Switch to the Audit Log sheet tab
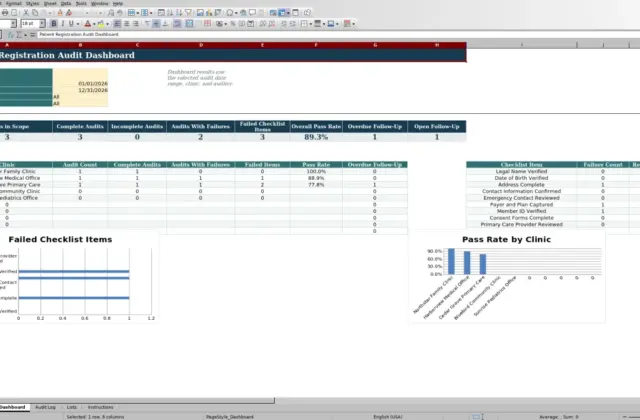Screen dimensions: 640x420 pyautogui.click(x=45, y=407)
